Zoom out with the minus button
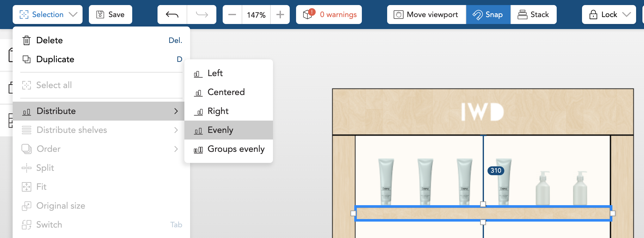644x238 pixels. pos(232,15)
